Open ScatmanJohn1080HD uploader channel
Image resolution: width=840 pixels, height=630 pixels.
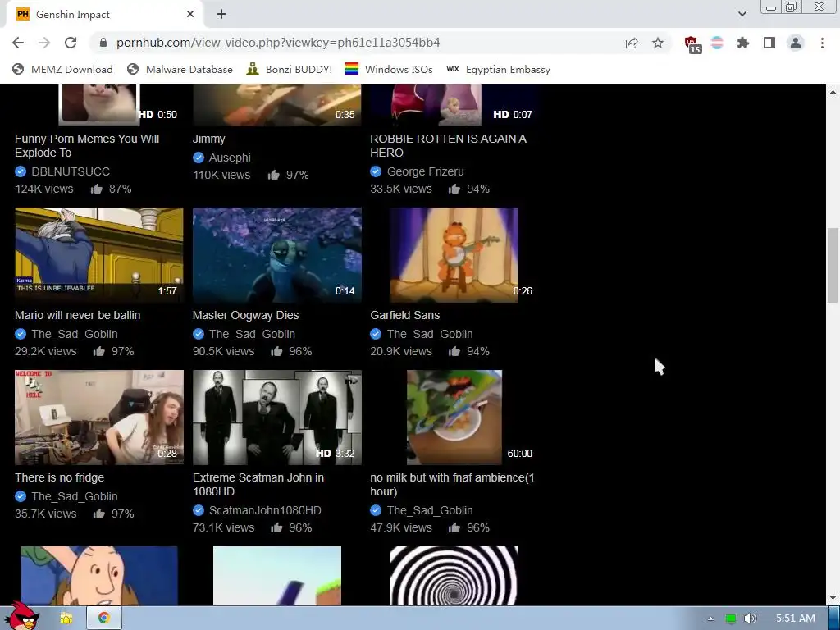coord(265,510)
